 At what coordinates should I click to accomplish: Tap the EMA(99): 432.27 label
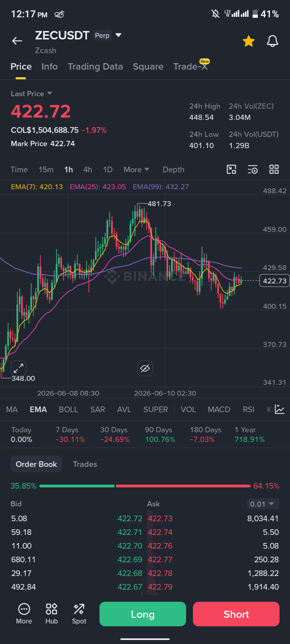[161, 187]
